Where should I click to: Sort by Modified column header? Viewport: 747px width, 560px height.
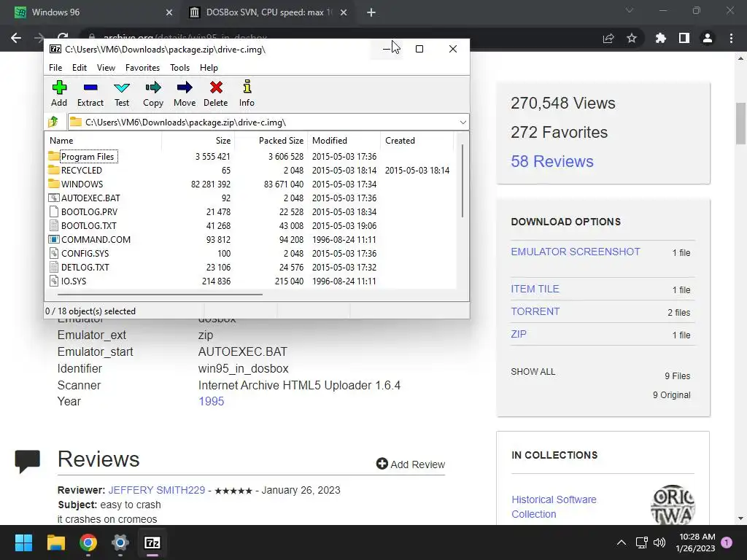344,141
